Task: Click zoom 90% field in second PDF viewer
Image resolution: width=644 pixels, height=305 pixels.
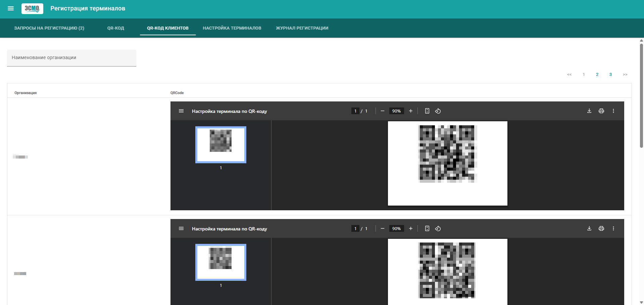Action: point(396,228)
